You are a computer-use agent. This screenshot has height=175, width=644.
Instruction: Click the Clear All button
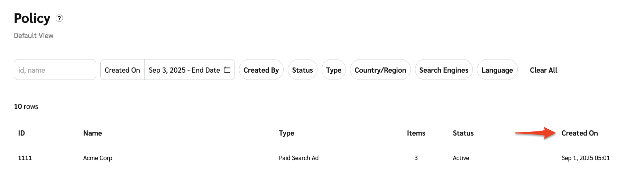pos(543,70)
